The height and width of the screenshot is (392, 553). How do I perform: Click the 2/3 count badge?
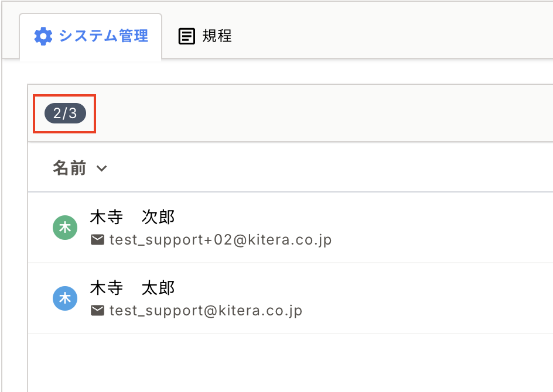click(x=65, y=113)
